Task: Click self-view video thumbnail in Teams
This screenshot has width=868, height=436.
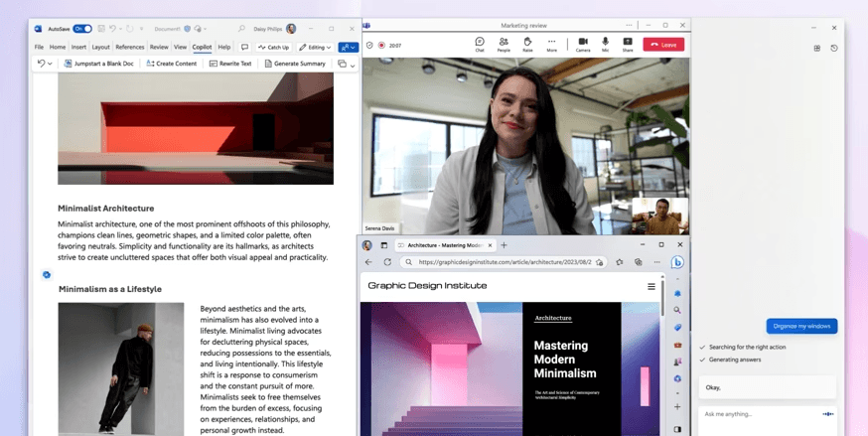Action: [x=659, y=216]
